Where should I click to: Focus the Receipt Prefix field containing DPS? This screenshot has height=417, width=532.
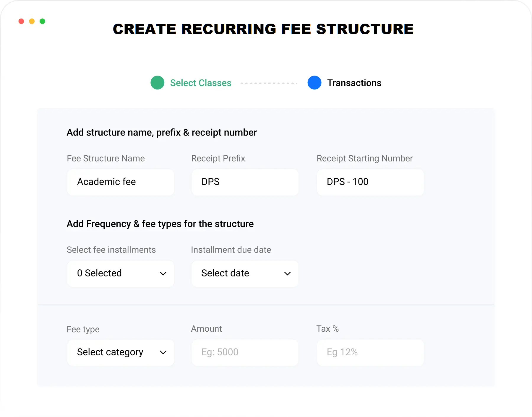tap(245, 182)
